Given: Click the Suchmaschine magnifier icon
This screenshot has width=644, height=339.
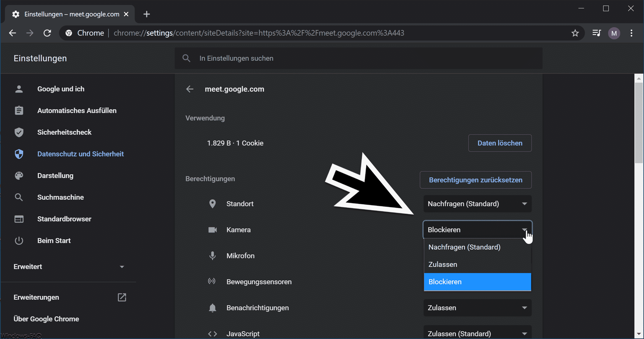Looking at the screenshot, I should [19, 197].
